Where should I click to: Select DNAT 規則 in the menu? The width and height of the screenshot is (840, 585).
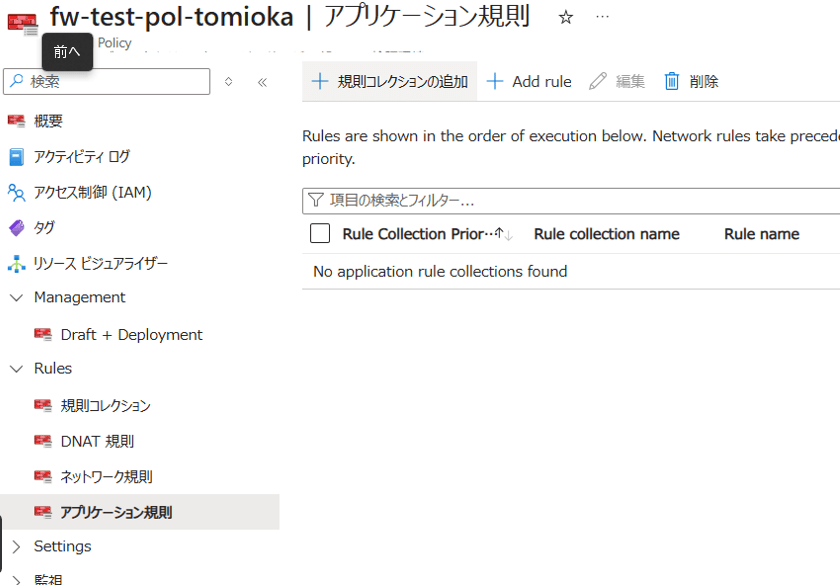pyautogui.click(x=97, y=441)
